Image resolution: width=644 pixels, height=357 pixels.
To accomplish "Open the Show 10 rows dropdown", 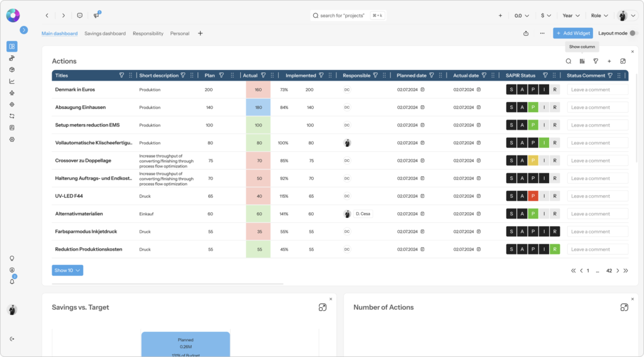I will pos(67,270).
